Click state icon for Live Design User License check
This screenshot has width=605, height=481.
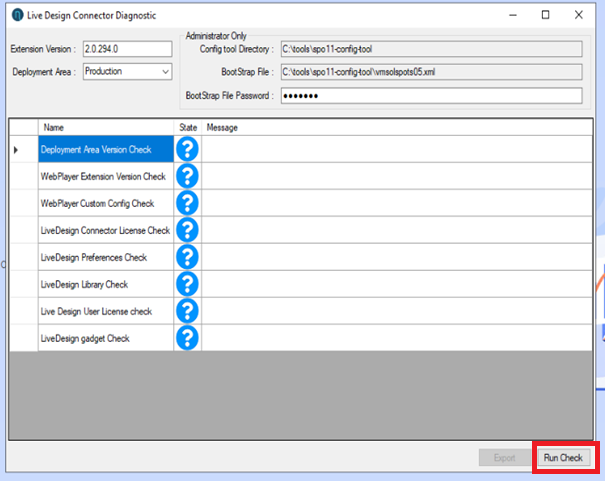188,311
